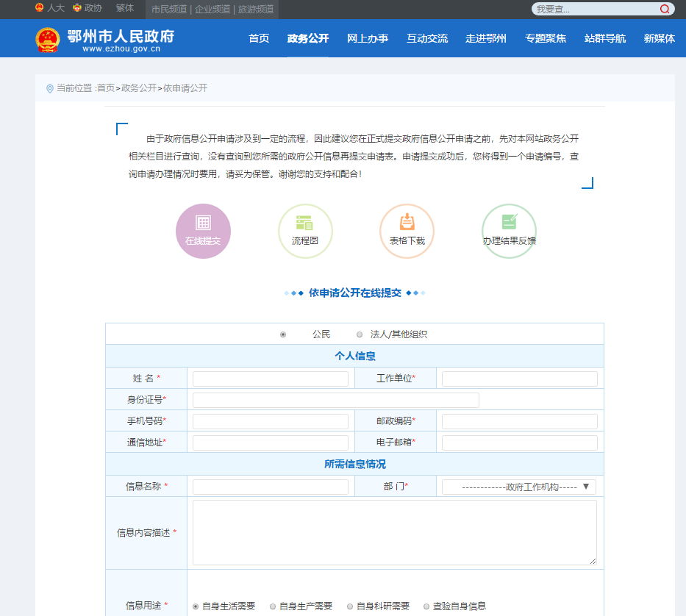Click the 在线提交 circular icon
This screenshot has width=686, height=616.
pos(203,231)
